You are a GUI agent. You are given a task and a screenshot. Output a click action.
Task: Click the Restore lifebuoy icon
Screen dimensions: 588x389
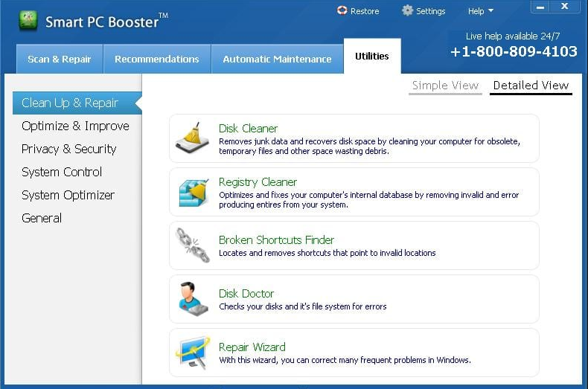tap(342, 11)
